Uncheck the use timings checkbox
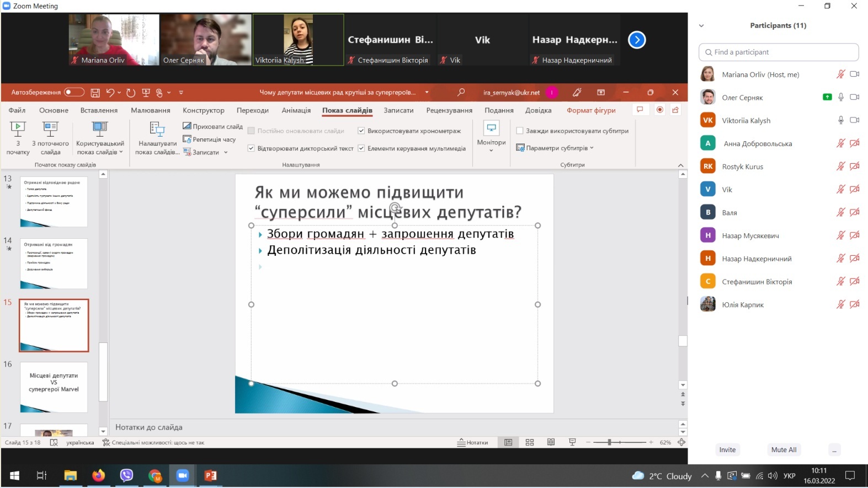Image resolution: width=868 pixels, height=488 pixels. click(x=361, y=131)
